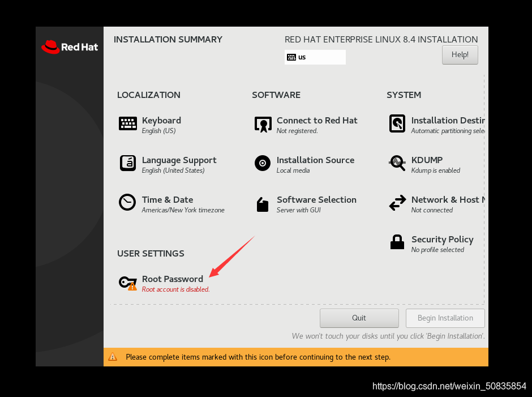Click "We won't touch your disks" note
Screen dimensions: 532x397
[388, 336]
